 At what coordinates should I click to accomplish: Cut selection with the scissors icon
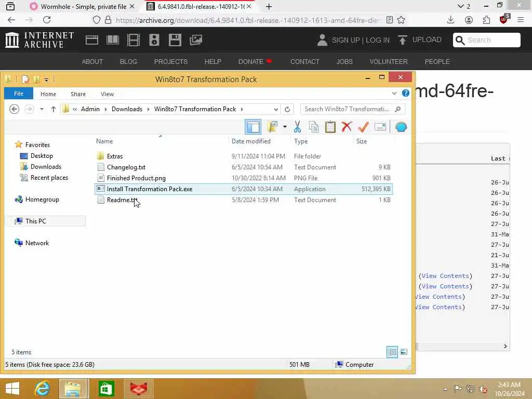click(297, 127)
